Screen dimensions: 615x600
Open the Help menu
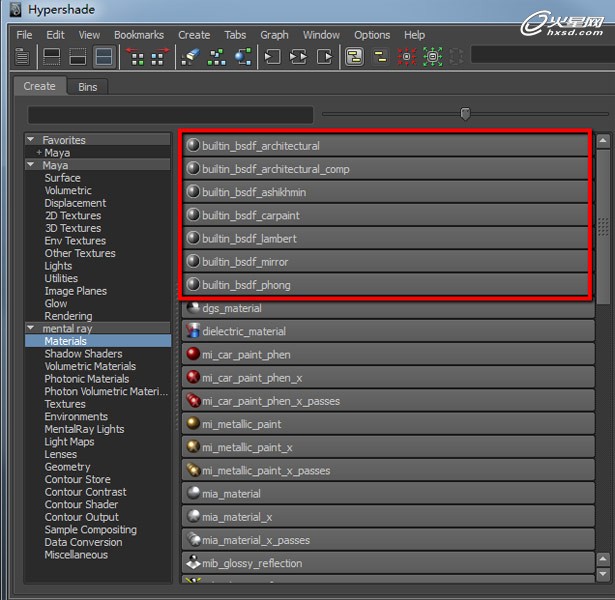pyautogui.click(x=415, y=35)
